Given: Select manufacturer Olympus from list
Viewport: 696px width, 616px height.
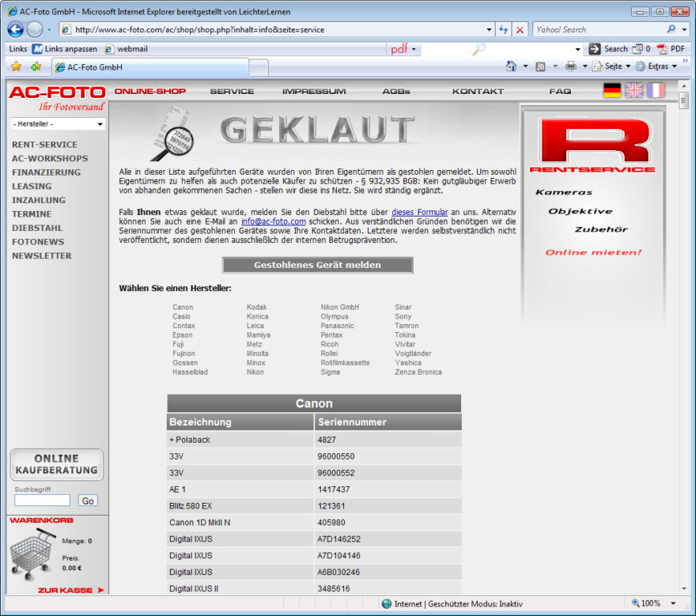Looking at the screenshot, I should 335,316.
